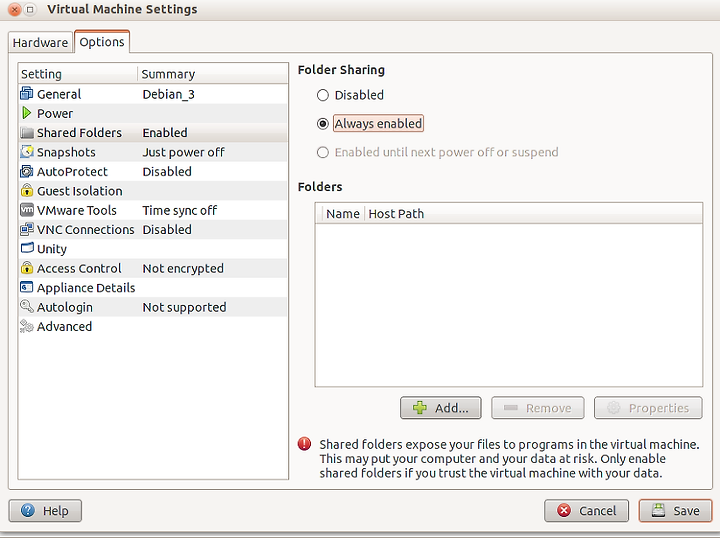Click the Just power off summary
The image size is (720, 538).
(183, 152)
